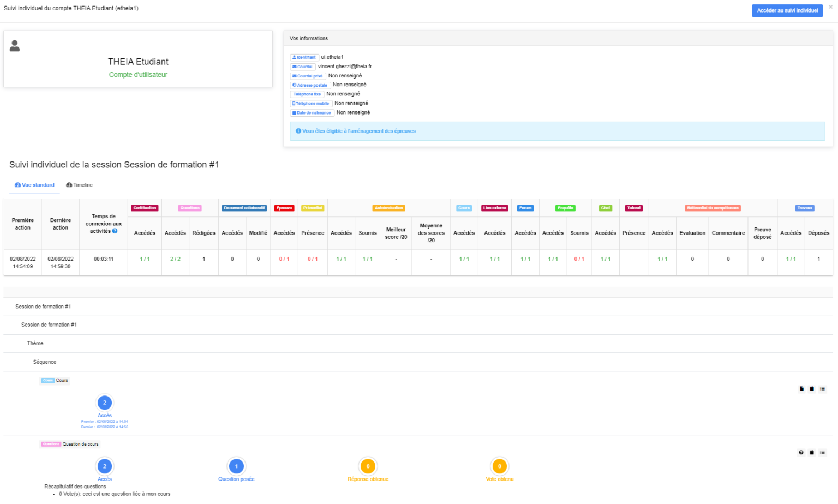This screenshot has height=504, width=838.
Task: Expand the Séquence tree row
Action: coord(45,362)
